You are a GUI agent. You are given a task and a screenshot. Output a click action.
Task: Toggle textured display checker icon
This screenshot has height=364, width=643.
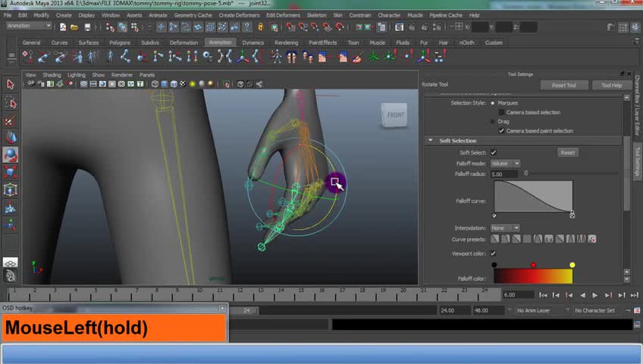pos(183,84)
